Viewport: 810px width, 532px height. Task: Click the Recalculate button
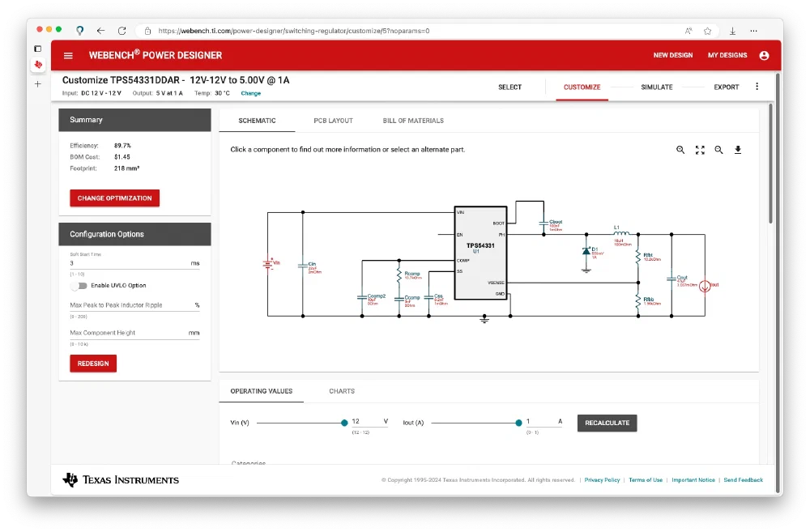point(607,423)
